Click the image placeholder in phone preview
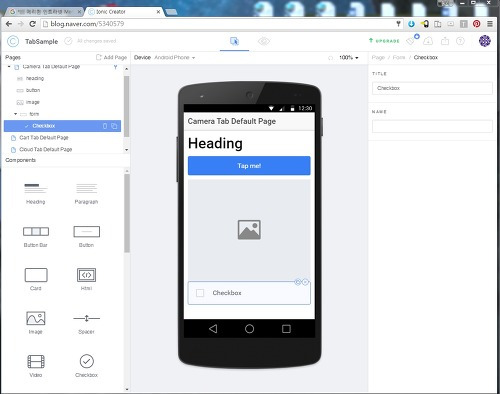The width and height of the screenshot is (500, 394). point(249,230)
